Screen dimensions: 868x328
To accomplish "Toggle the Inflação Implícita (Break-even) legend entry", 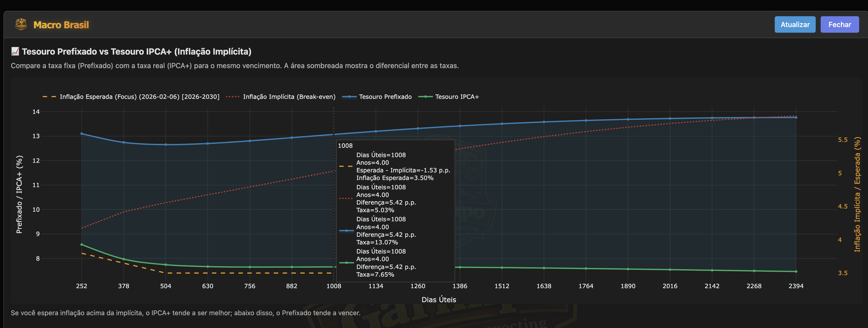I will pyautogui.click(x=289, y=97).
